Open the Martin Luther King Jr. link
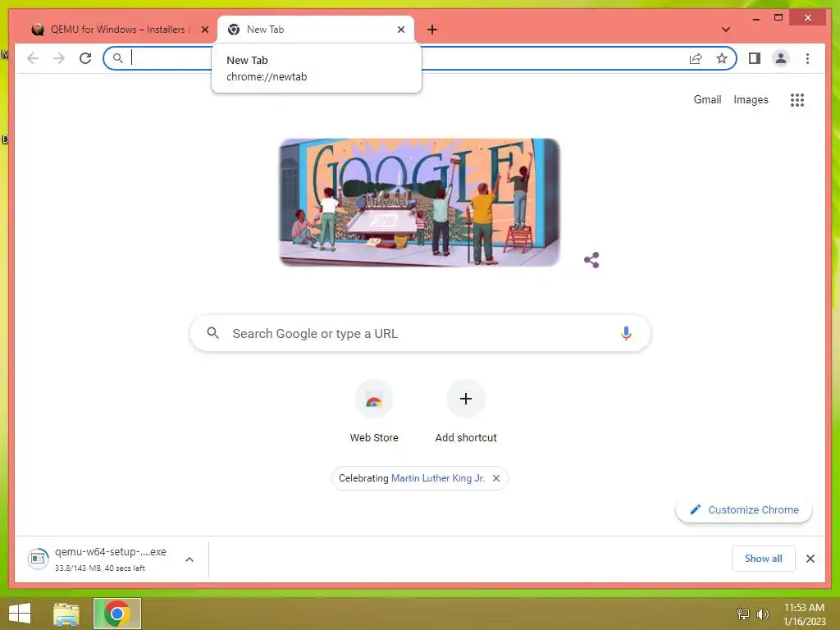 pos(438,478)
